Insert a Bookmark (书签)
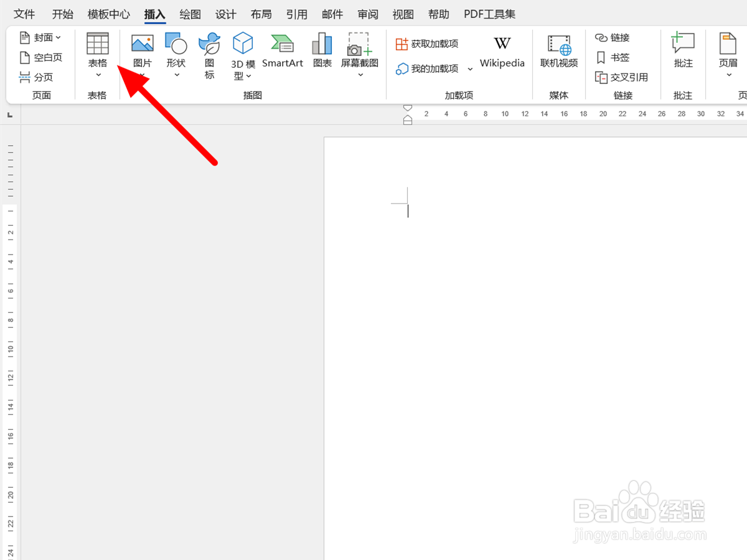 click(613, 57)
